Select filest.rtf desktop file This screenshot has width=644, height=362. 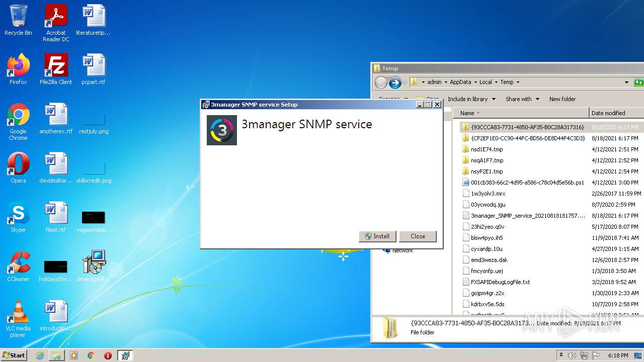pos(56,217)
